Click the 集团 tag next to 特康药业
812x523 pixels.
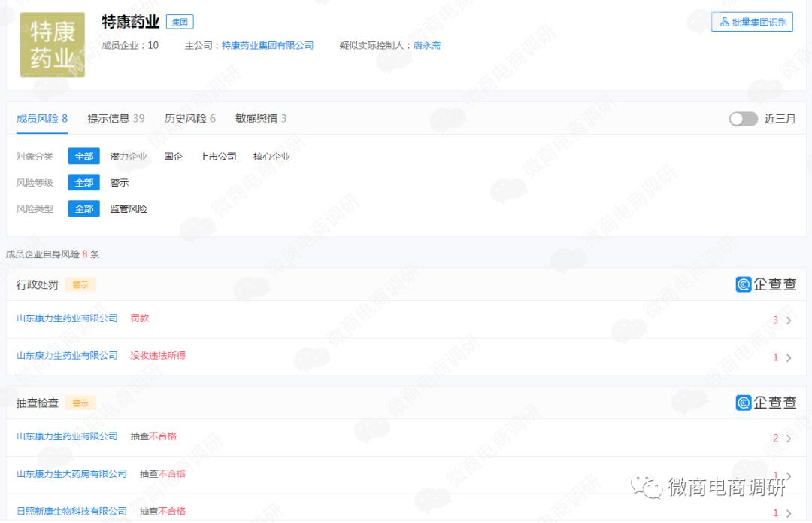click(180, 22)
